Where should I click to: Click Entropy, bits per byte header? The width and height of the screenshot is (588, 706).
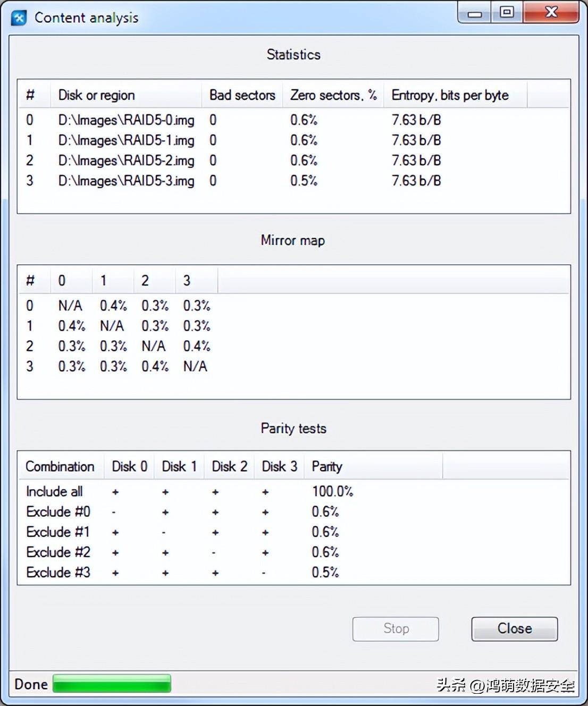click(x=450, y=95)
